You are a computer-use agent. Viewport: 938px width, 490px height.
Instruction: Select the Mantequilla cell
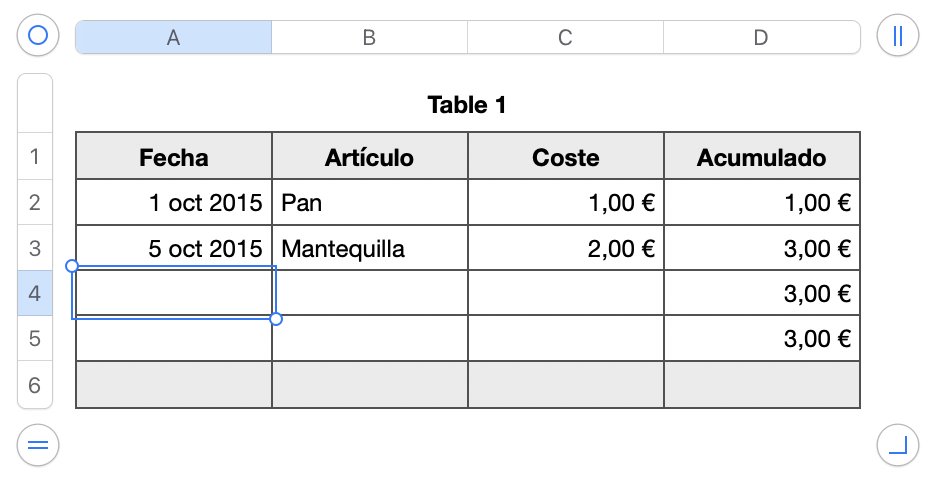click(369, 248)
